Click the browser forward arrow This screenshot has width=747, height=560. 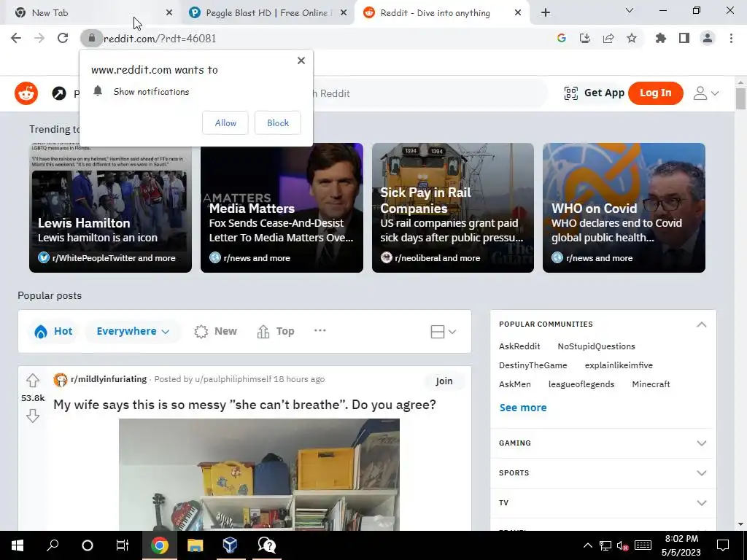click(x=39, y=38)
